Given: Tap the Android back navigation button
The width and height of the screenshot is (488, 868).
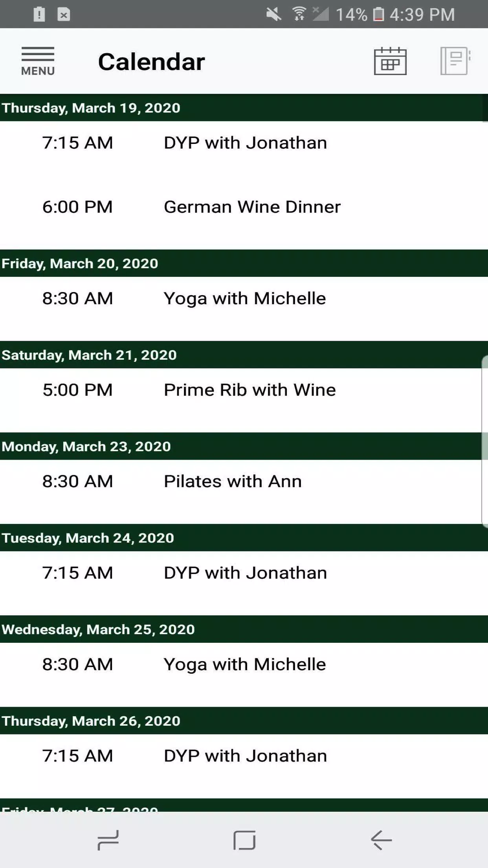Looking at the screenshot, I should pos(381,840).
